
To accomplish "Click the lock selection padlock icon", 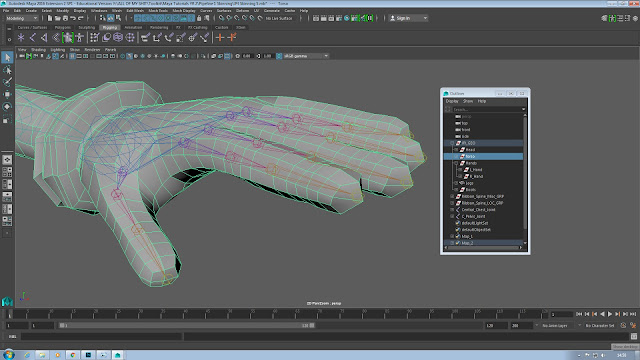I will click(199, 18).
